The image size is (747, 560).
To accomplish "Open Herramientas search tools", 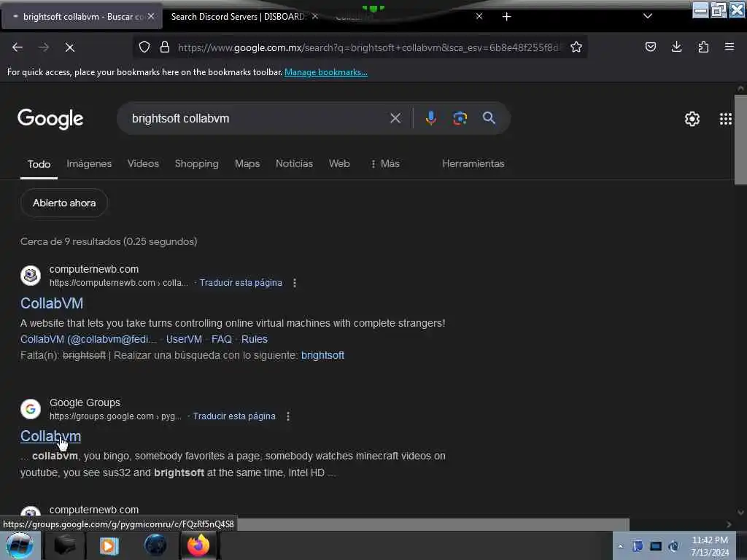I will [x=473, y=163].
